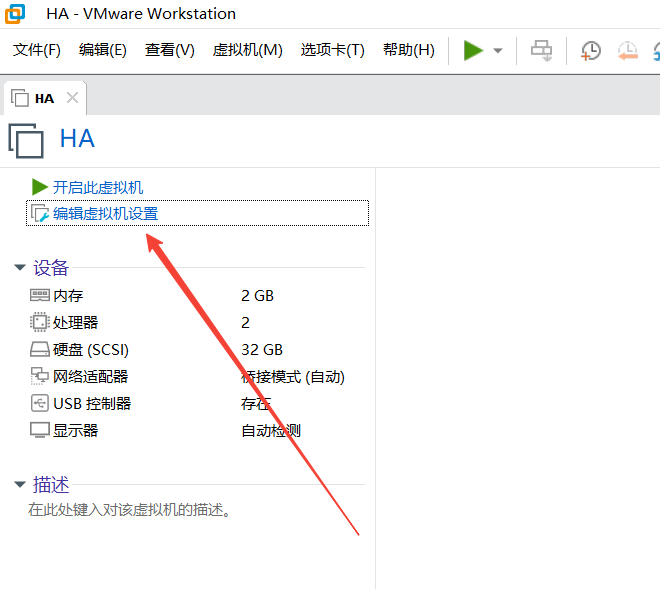This screenshot has width=660, height=589.
Task: Select the 网络适配器 device row
Action: [197, 376]
